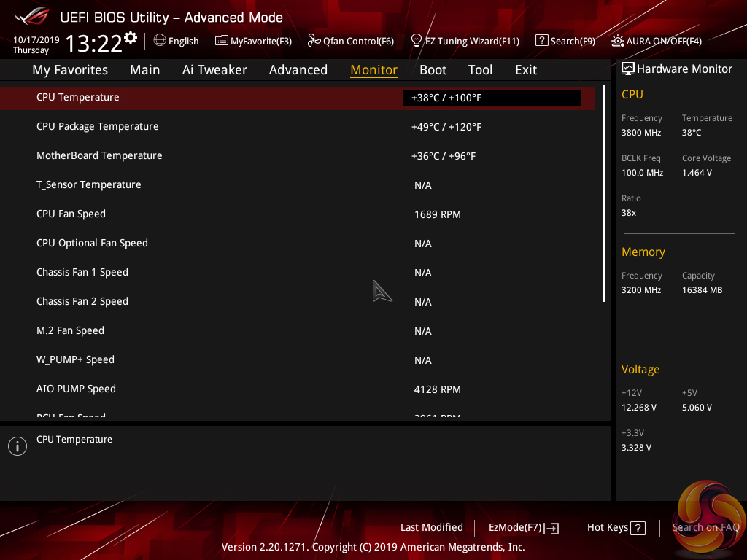Click Qfan Control(F6) label

(358, 42)
